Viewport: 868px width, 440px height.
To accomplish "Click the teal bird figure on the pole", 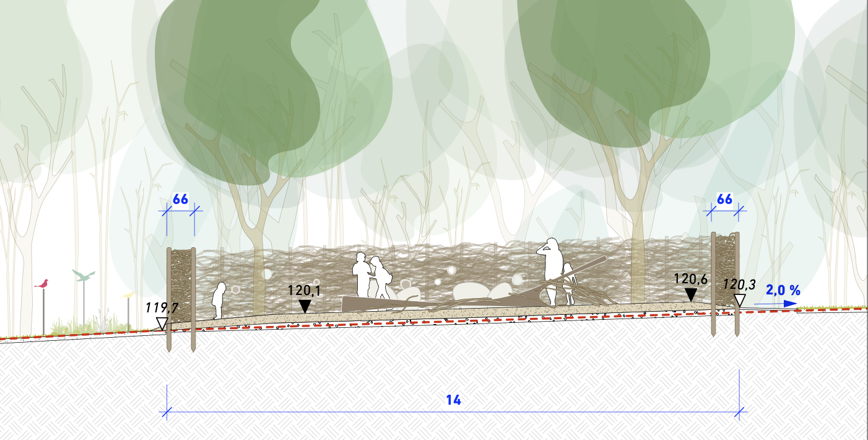I will tap(84, 275).
